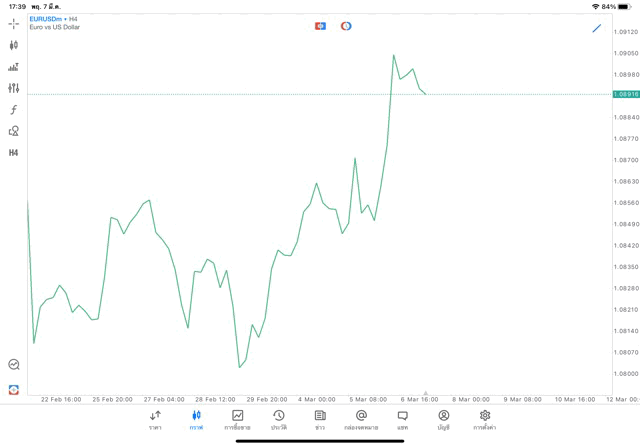Switch to the ราคา quotes tab

(155, 419)
